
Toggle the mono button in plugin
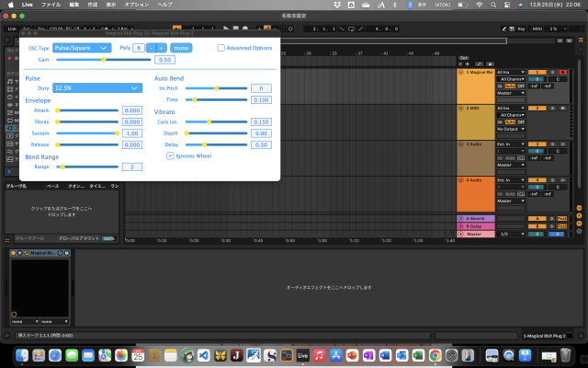coord(181,47)
